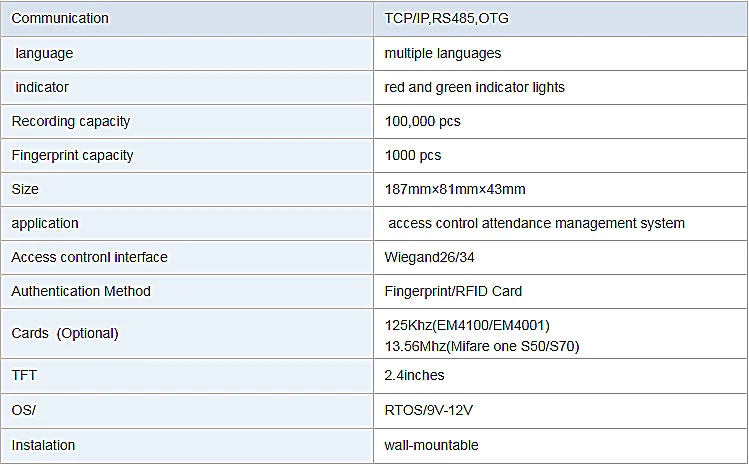Click the Size row label
The width and height of the screenshot is (749, 465).
pyautogui.click(x=25, y=189)
